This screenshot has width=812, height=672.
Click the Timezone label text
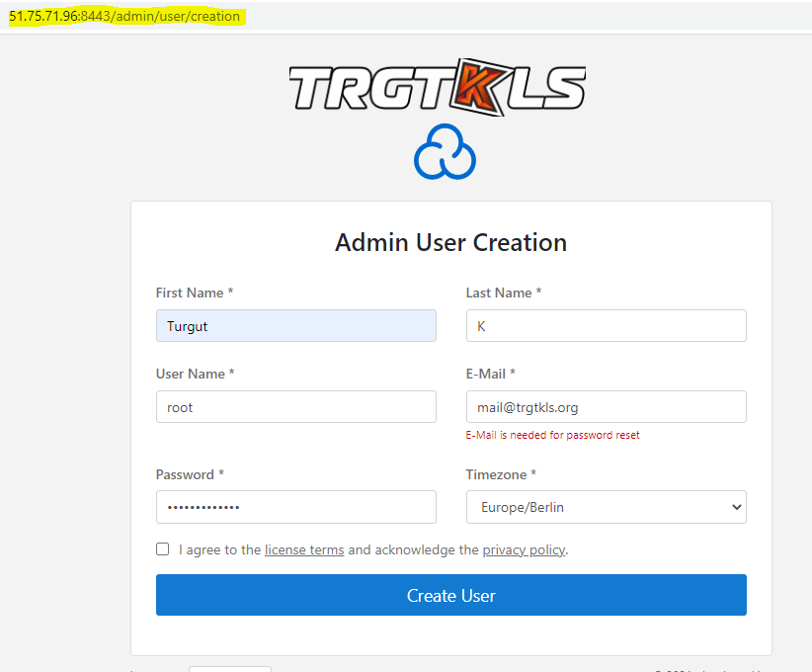pyautogui.click(x=501, y=475)
